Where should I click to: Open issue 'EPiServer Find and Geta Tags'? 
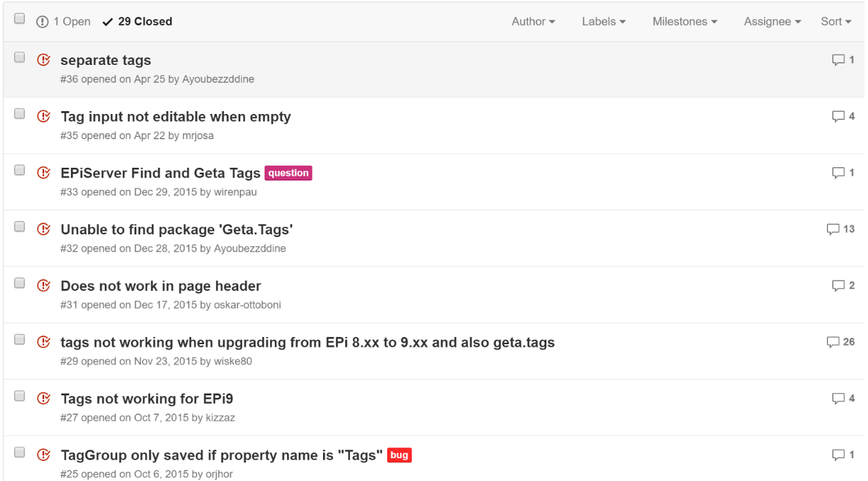click(161, 173)
